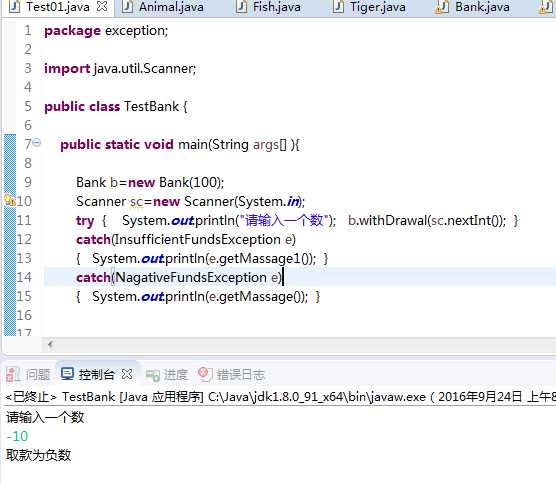Click 'b.withDrawal(sc.nextInt());' call
The height and width of the screenshot is (484, 556).
point(427,221)
